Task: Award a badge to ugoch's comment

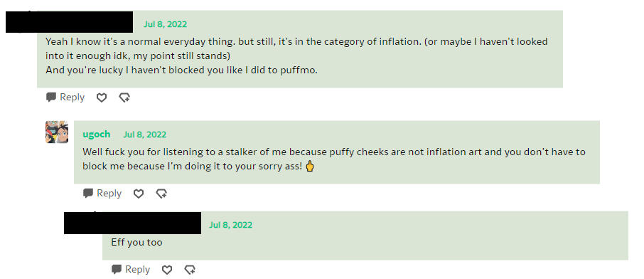Action: tap(161, 194)
